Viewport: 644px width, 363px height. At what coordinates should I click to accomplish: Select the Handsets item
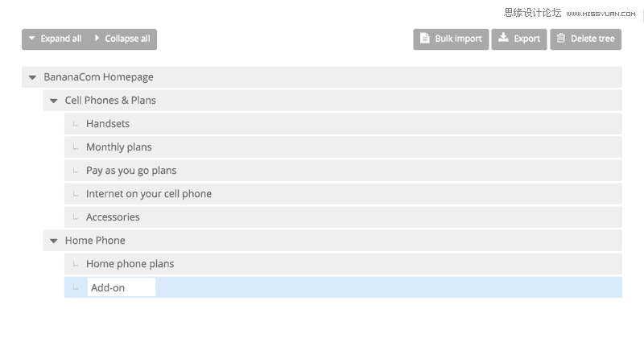(108, 124)
